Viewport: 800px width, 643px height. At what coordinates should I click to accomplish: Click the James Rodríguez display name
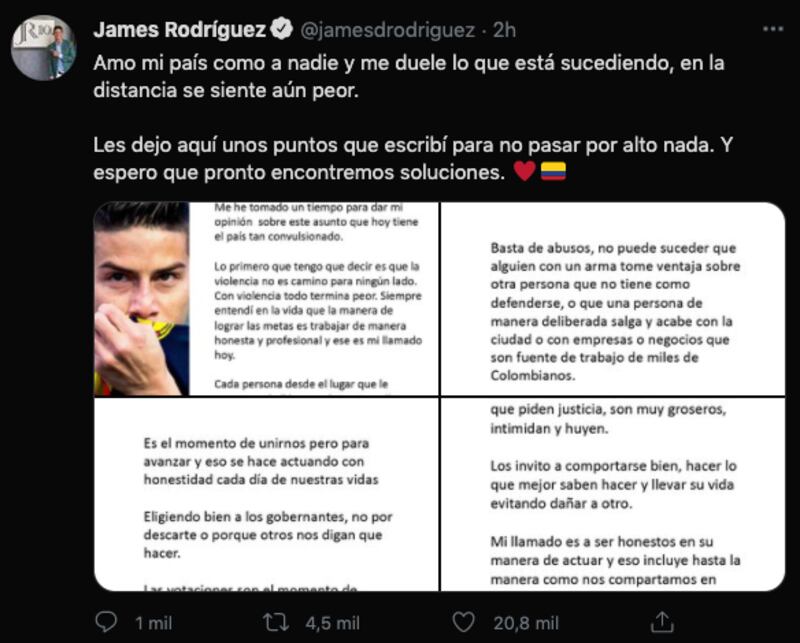(180, 30)
